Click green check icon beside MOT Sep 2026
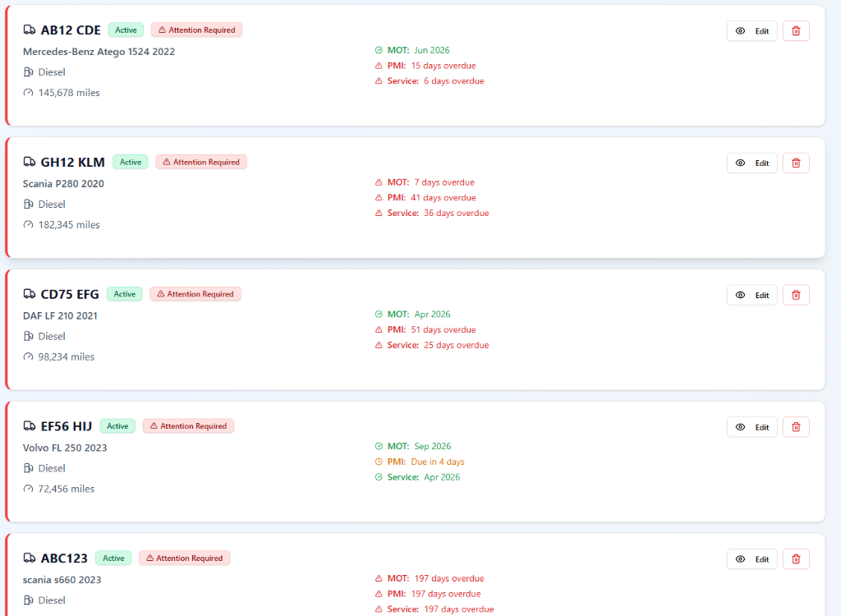This screenshot has height=616, width=841. pyautogui.click(x=379, y=446)
